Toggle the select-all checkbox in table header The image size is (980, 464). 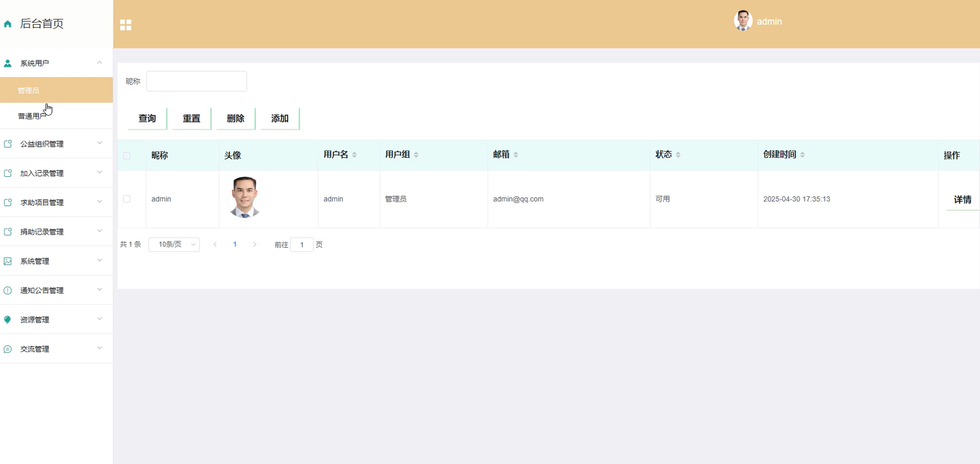[127, 156]
